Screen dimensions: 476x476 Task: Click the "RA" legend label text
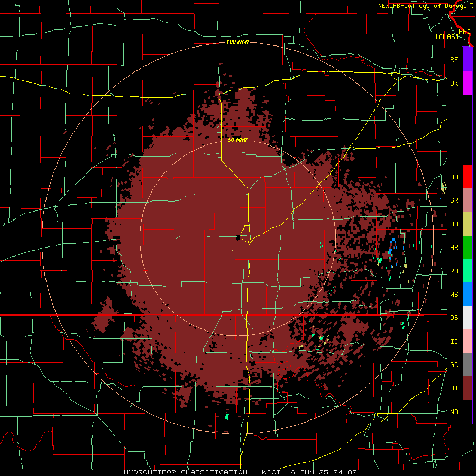[x=454, y=271]
